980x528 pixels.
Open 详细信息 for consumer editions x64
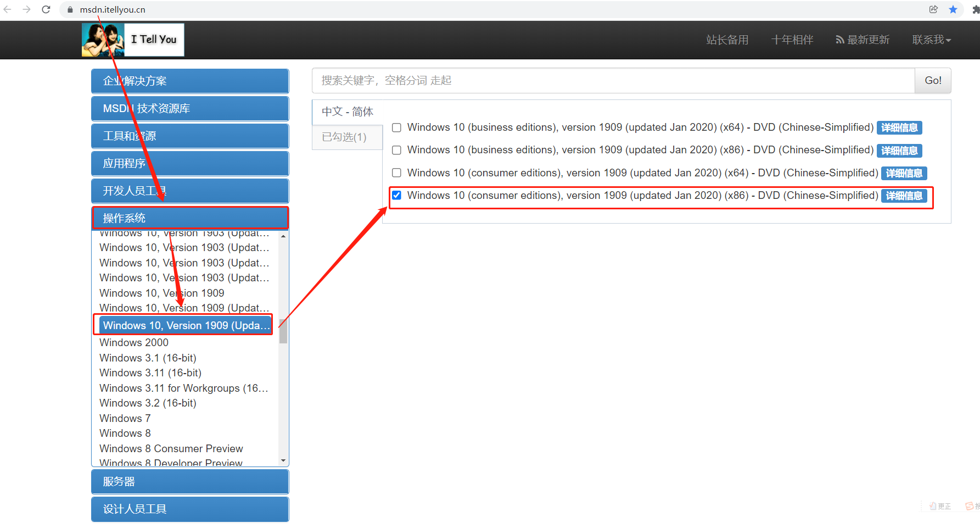coord(904,173)
